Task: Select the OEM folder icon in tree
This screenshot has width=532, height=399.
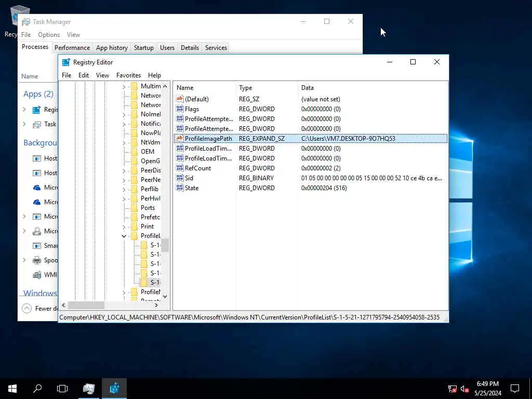Action: [x=135, y=152]
